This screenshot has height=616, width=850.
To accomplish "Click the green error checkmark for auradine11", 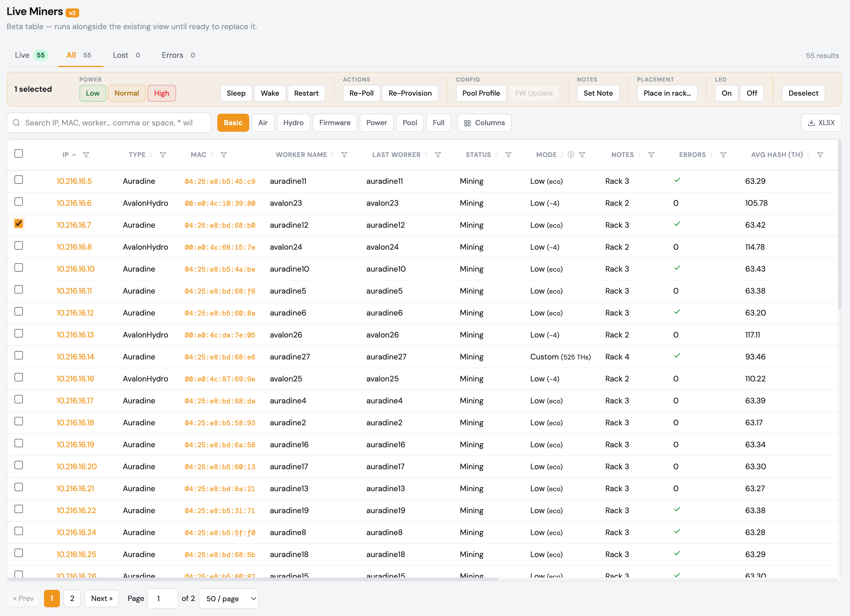I will (x=677, y=180).
